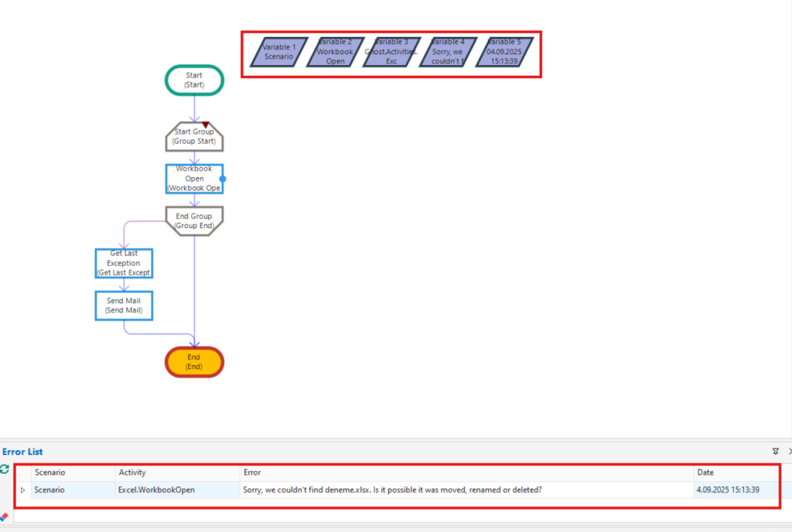792x532 pixels.
Task: Select the Get Last Exception activity
Action: (x=124, y=264)
